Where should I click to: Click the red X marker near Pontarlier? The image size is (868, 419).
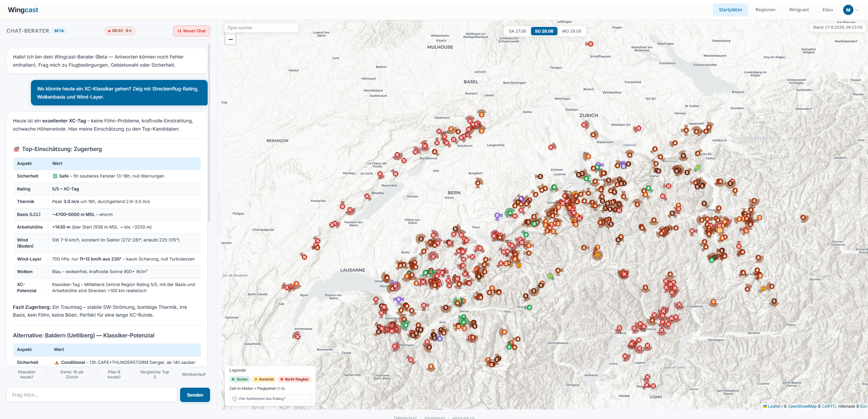[343, 206]
